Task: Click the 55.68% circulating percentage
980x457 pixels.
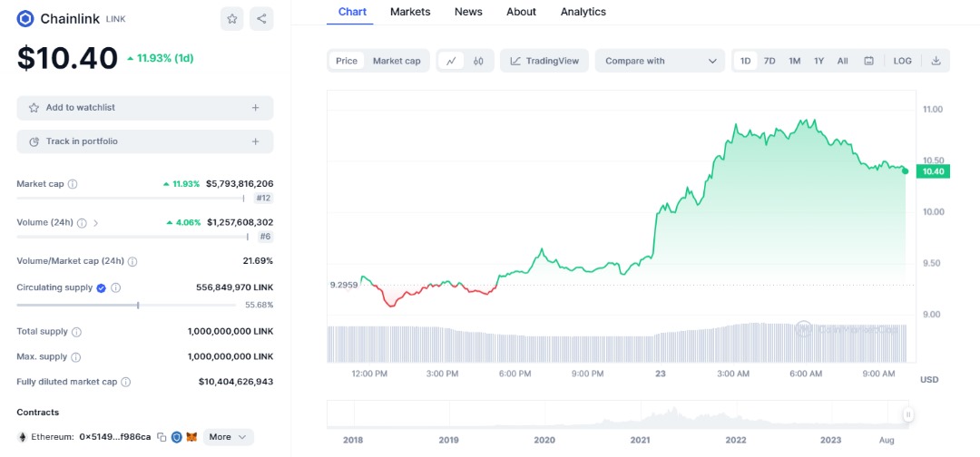Action: pos(259,306)
